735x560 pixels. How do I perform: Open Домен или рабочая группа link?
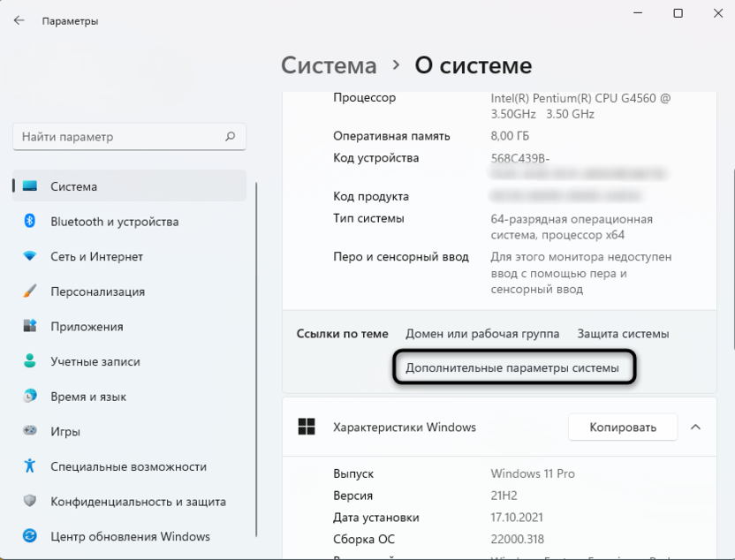(482, 334)
